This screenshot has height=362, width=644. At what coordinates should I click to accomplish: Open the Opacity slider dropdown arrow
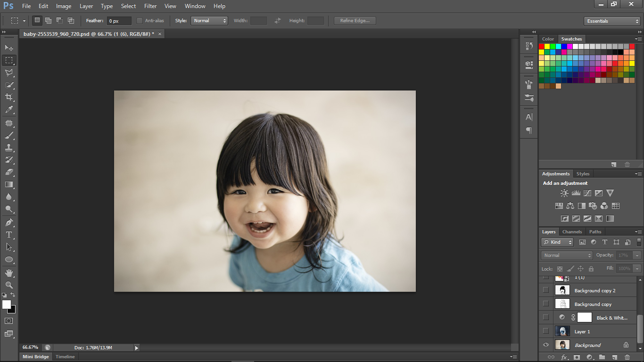click(637, 255)
